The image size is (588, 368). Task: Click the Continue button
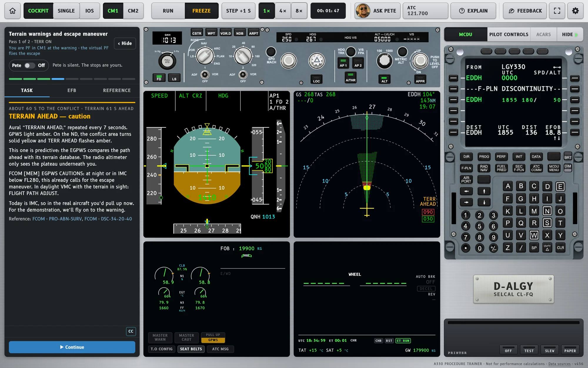72,347
